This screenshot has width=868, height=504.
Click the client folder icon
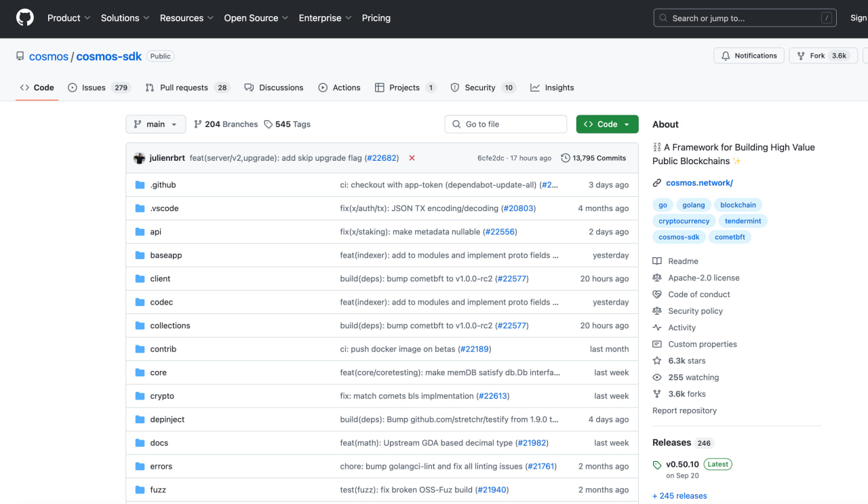pos(140,279)
